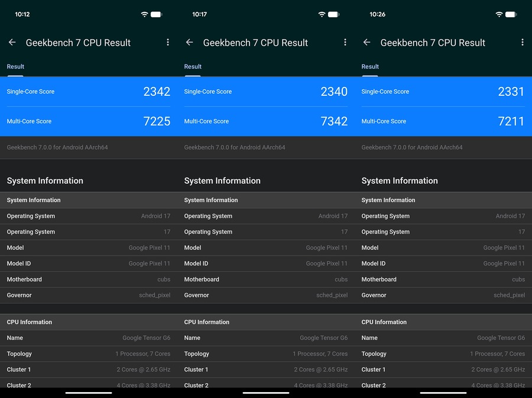Tap Wi-Fi icon in the 10:26 status bar
Viewport: 532px width, 398px height.
499,14
